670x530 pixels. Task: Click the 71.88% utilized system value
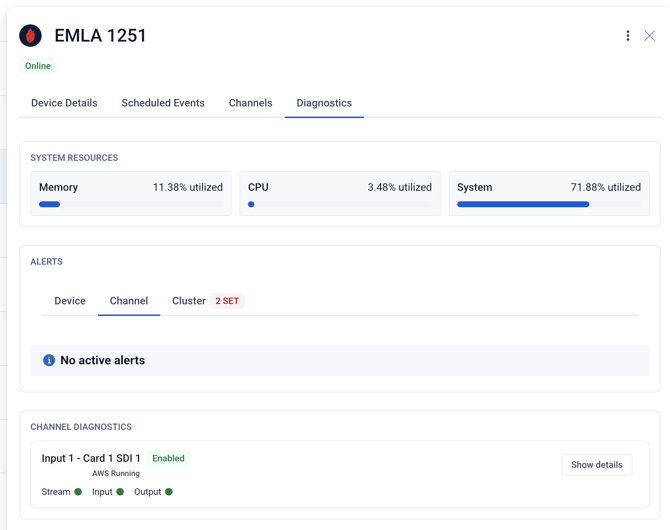[x=605, y=187]
